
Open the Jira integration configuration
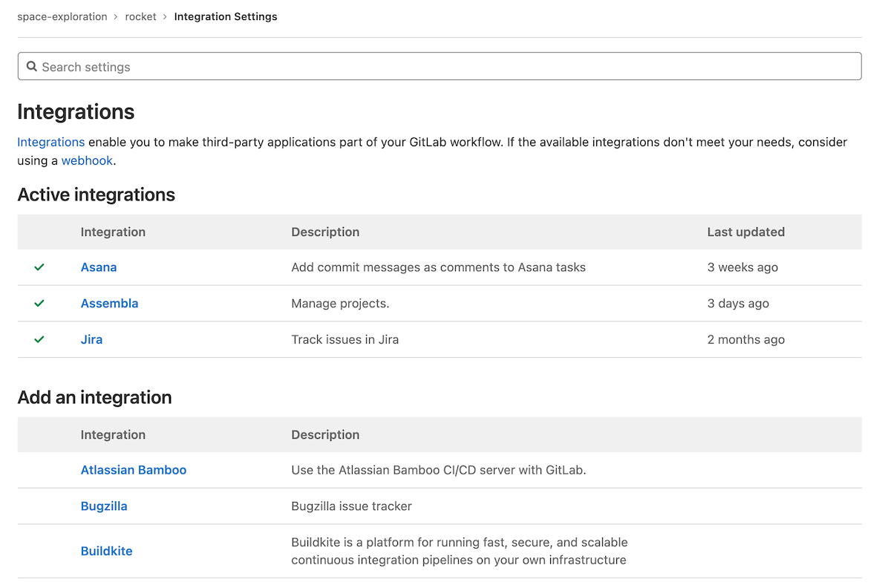91,339
